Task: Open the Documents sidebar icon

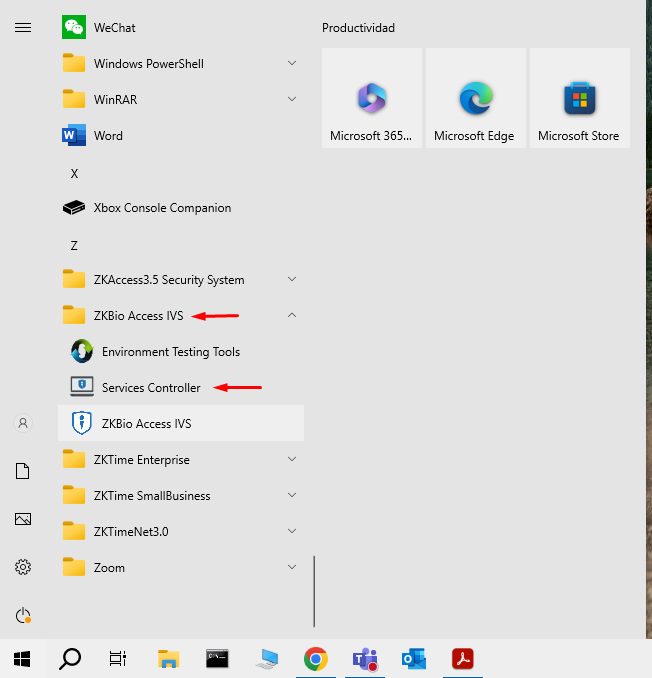Action: [x=23, y=471]
